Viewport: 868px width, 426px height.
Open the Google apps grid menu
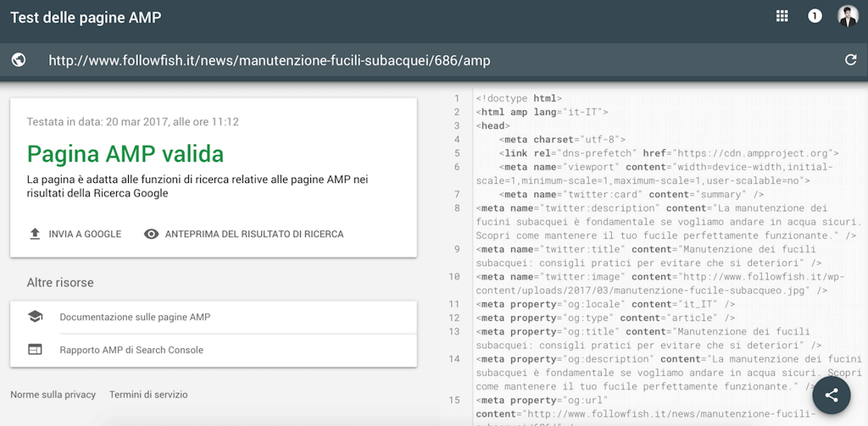pos(782,16)
